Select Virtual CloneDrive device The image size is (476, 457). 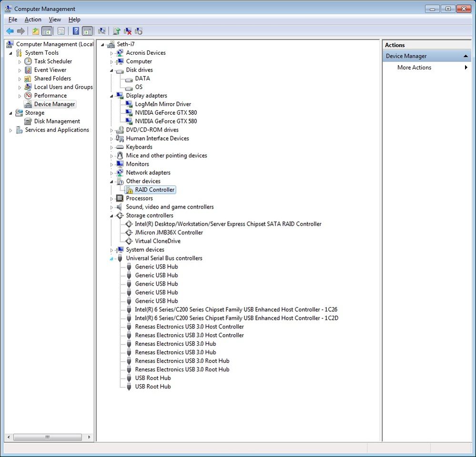tap(158, 241)
